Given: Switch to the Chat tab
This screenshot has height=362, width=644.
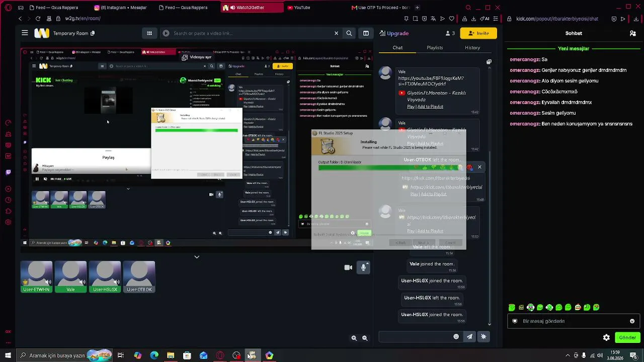Looking at the screenshot, I should [397, 48].
